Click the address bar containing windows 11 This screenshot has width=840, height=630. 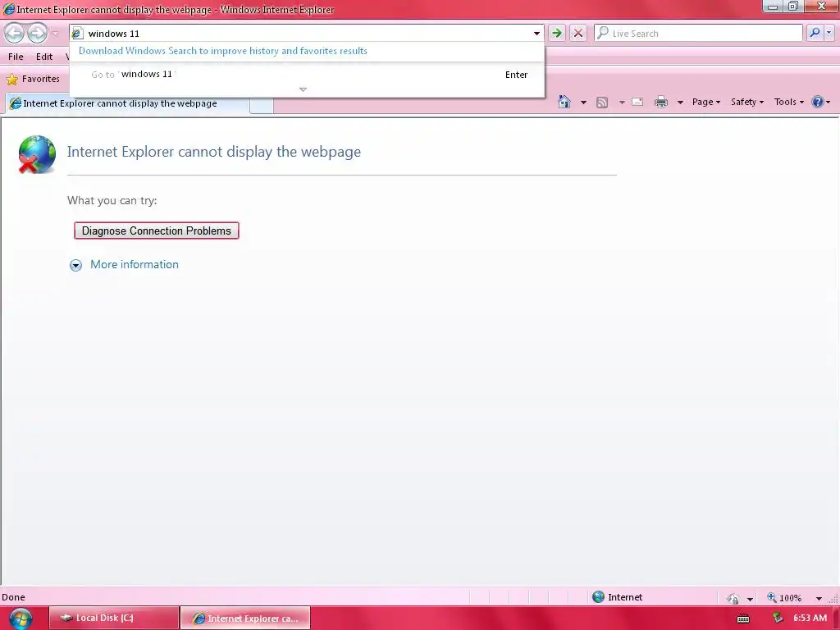tap(307, 33)
